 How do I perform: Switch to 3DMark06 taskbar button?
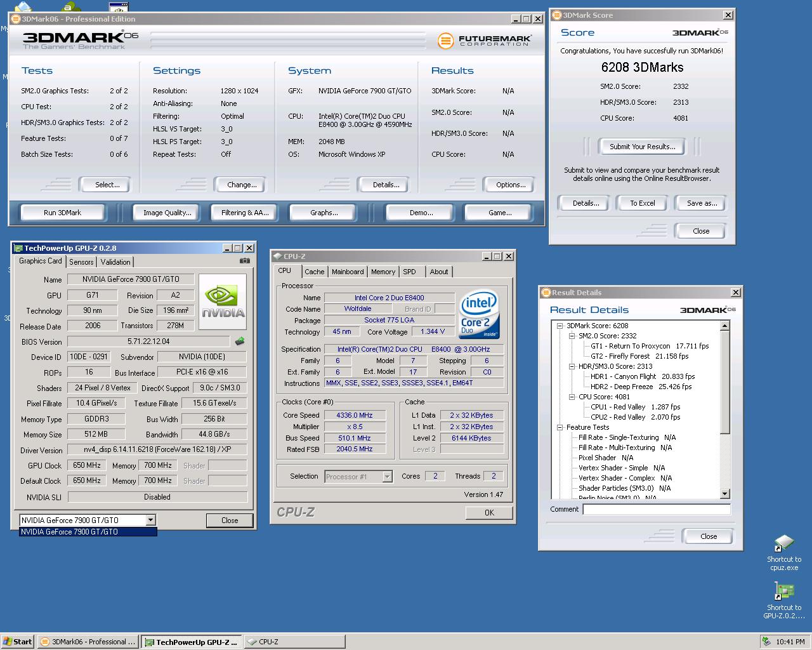88,642
